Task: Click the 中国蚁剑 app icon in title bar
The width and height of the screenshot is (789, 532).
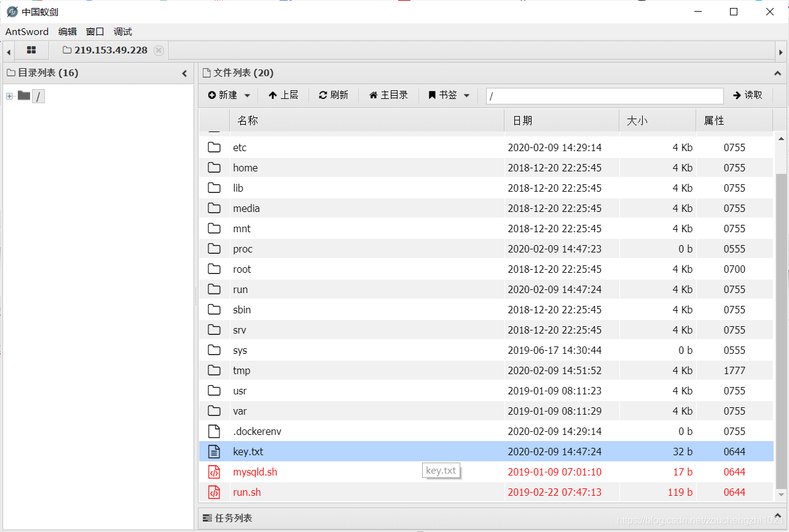Action: tap(12, 12)
